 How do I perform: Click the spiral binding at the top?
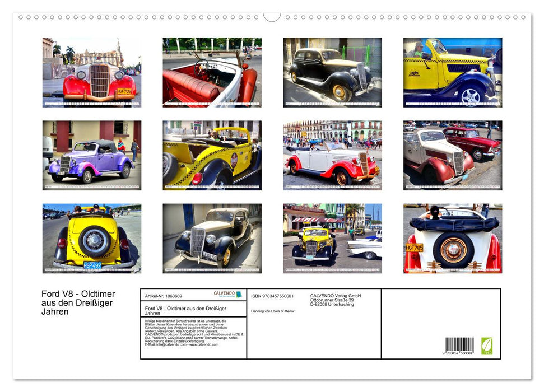(272, 18)
